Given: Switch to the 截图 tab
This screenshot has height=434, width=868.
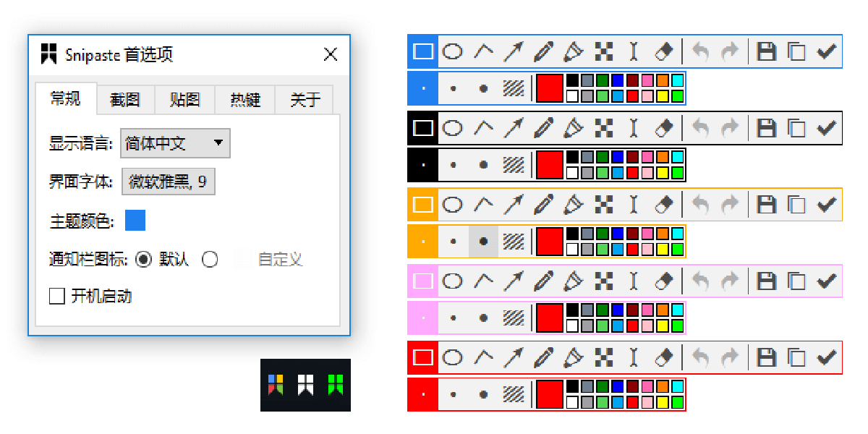Looking at the screenshot, I should pyautogui.click(x=125, y=100).
